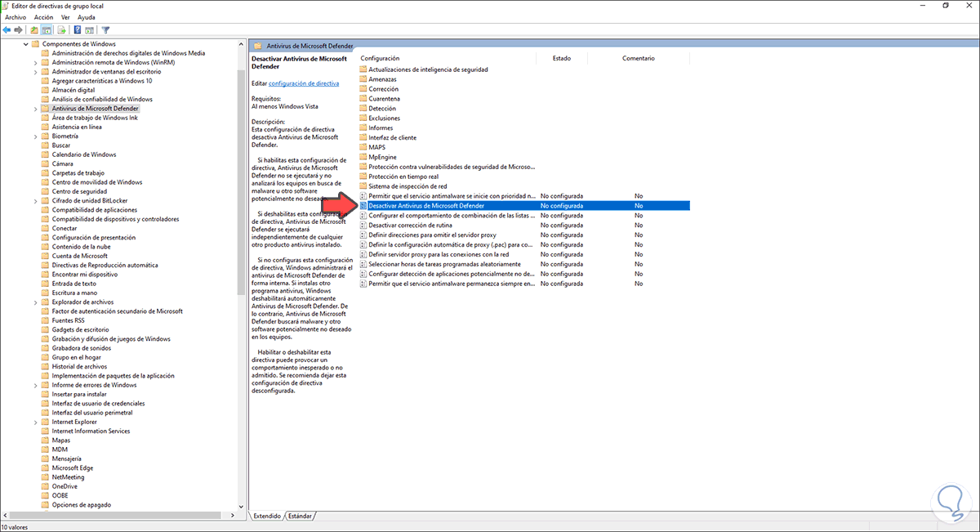Expand the Explorador de archivos node
This screenshot has height=532, width=980.
pyautogui.click(x=35, y=302)
